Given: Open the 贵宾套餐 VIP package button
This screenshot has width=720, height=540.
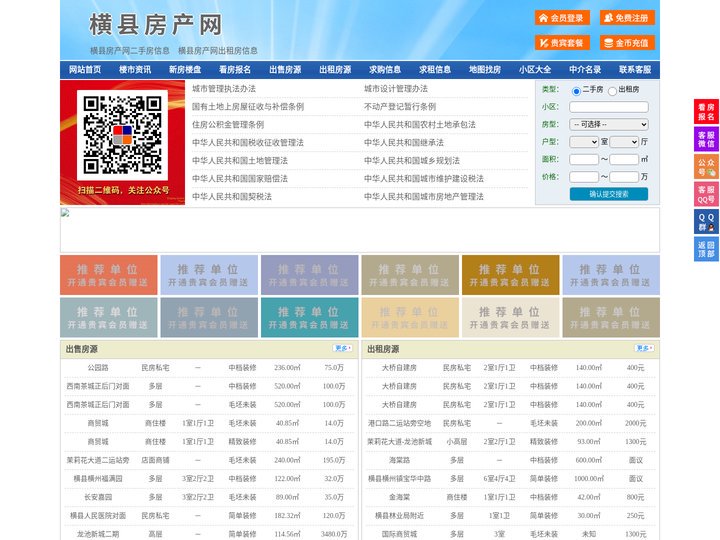Looking at the screenshot, I should (x=562, y=43).
